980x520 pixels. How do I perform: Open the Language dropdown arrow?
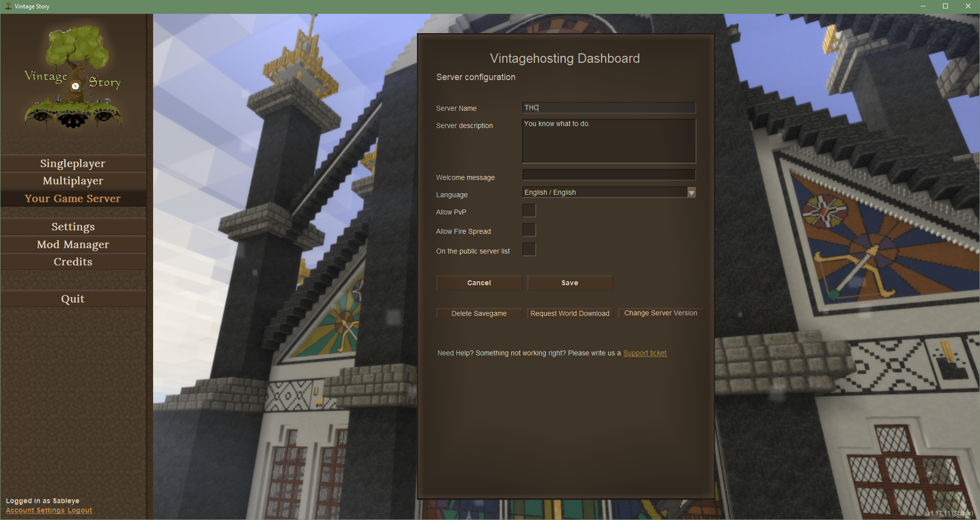pos(692,192)
